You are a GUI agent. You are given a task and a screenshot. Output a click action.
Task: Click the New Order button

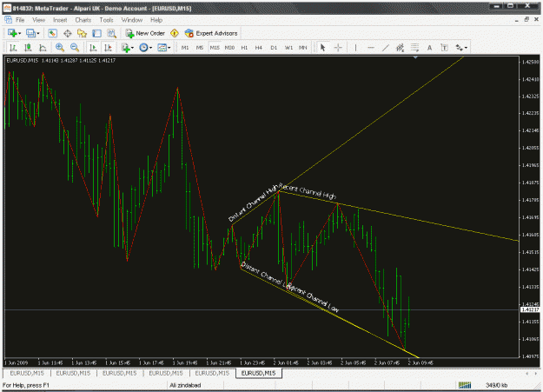coord(145,33)
